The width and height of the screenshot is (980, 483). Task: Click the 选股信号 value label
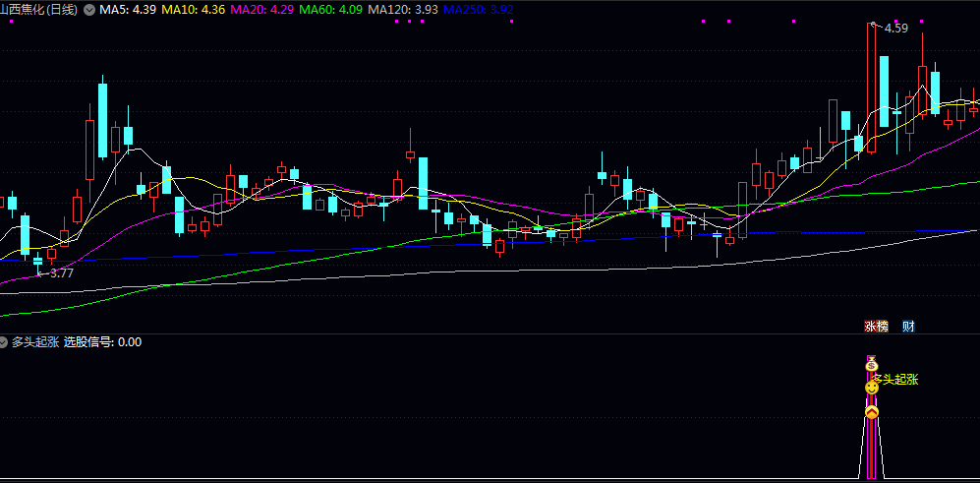coord(102,342)
